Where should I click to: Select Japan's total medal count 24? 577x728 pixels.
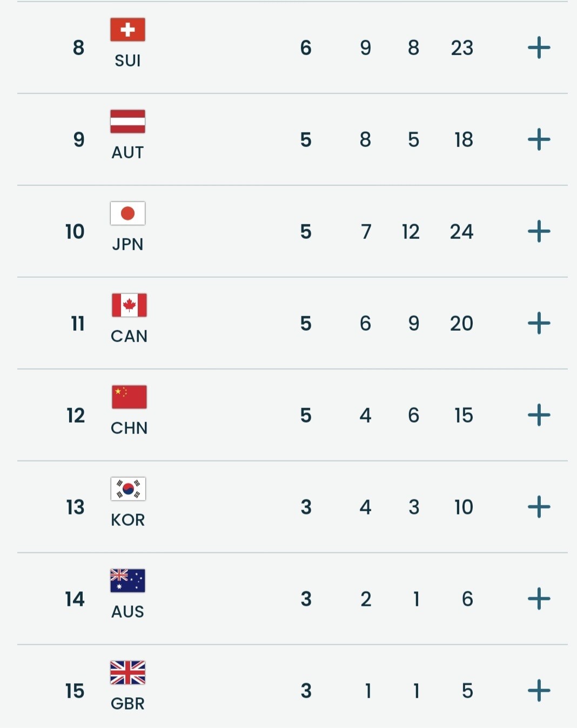(x=461, y=232)
